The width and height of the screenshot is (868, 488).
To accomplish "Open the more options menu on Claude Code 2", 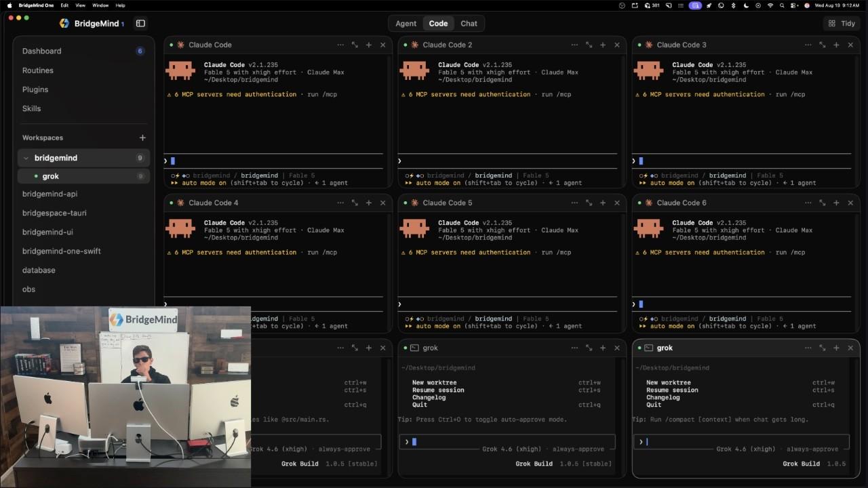I will point(574,45).
